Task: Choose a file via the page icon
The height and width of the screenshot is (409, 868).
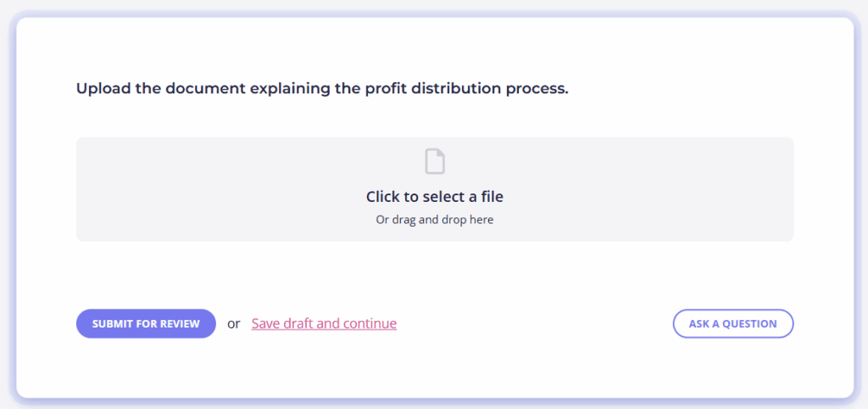Action: tap(435, 162)
